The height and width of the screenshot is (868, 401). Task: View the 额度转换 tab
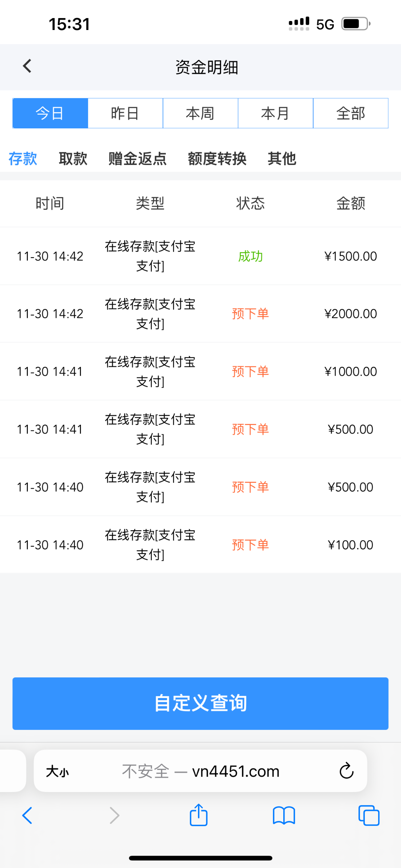coord(217,159)
